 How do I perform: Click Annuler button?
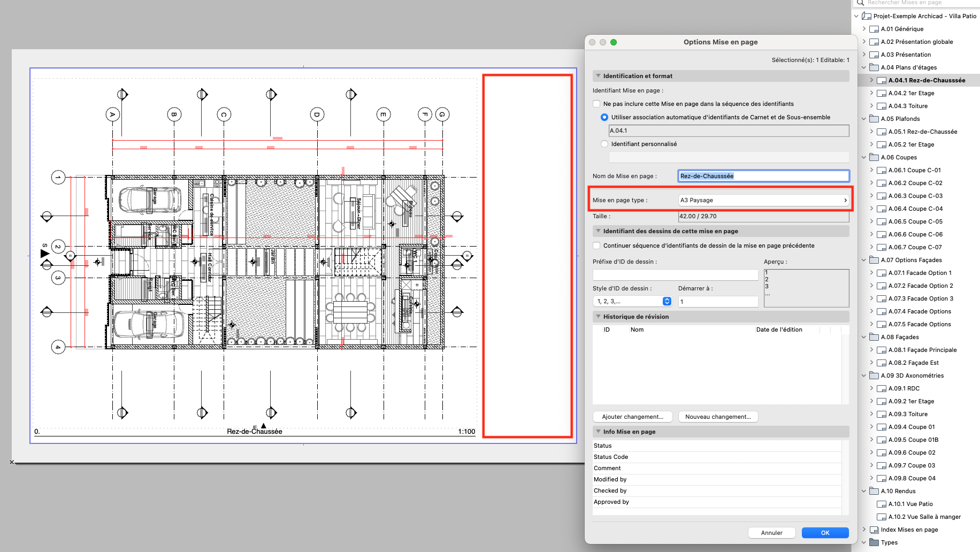pyautogui.click(x=771, y=533)
